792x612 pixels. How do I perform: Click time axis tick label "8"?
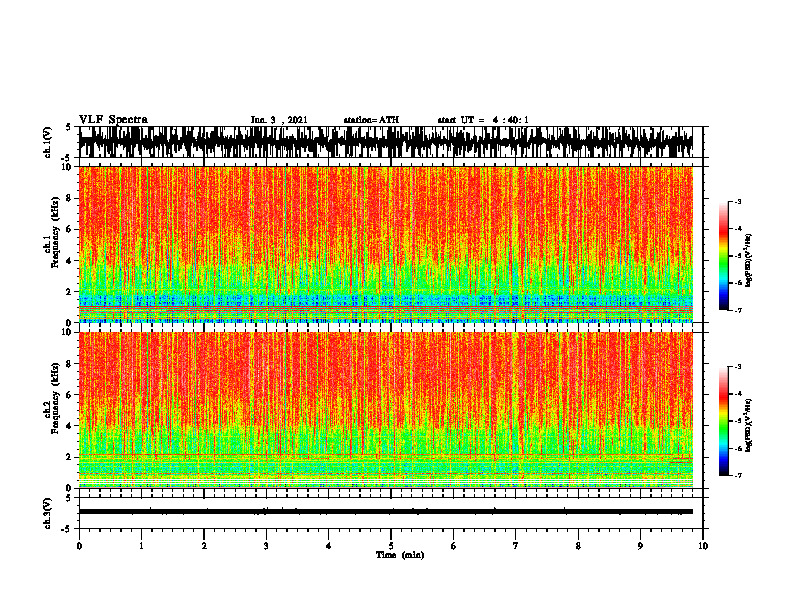[x=578, y=546]
